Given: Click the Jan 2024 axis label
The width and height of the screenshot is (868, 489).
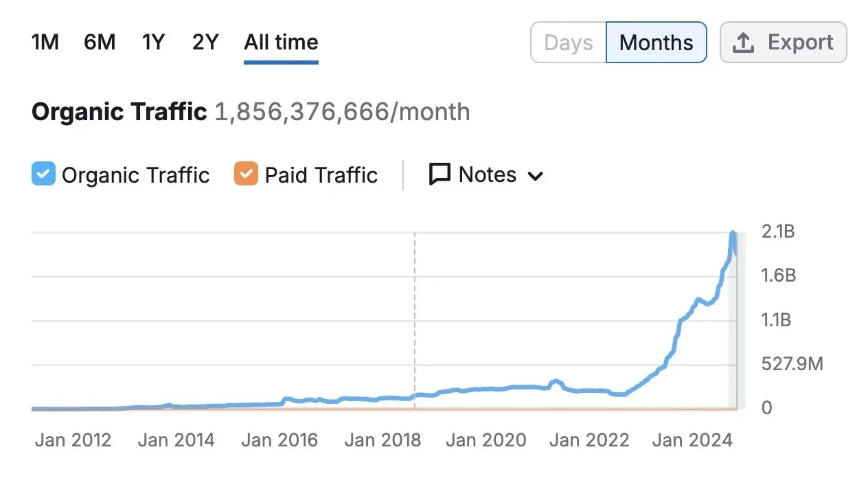Looking at the screenshot, I should pos(692,440).
